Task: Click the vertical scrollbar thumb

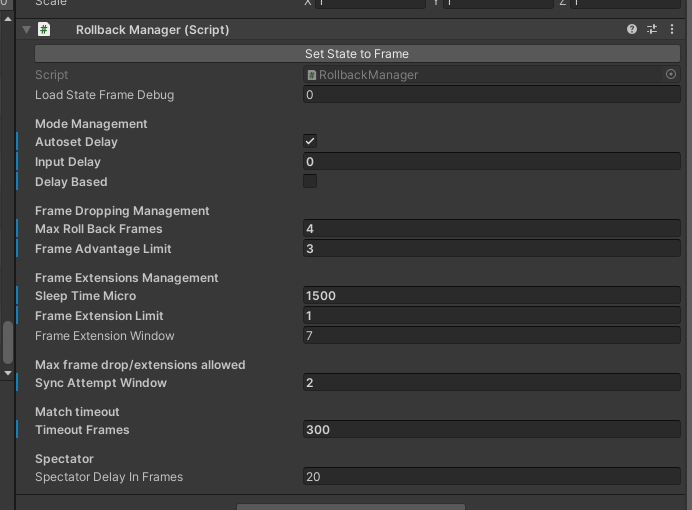Action: pyautogui.click(x=8, y=343)
